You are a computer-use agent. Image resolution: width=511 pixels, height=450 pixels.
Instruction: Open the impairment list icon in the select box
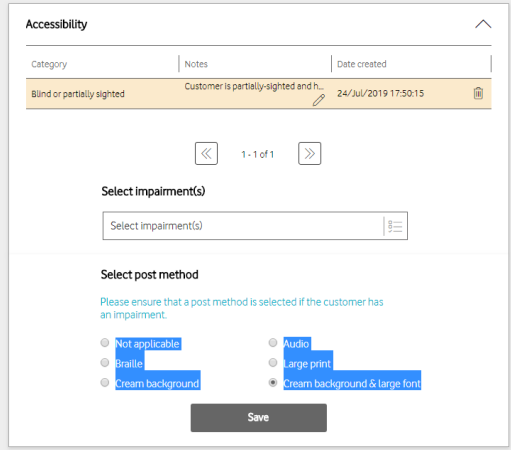(395, 226)
